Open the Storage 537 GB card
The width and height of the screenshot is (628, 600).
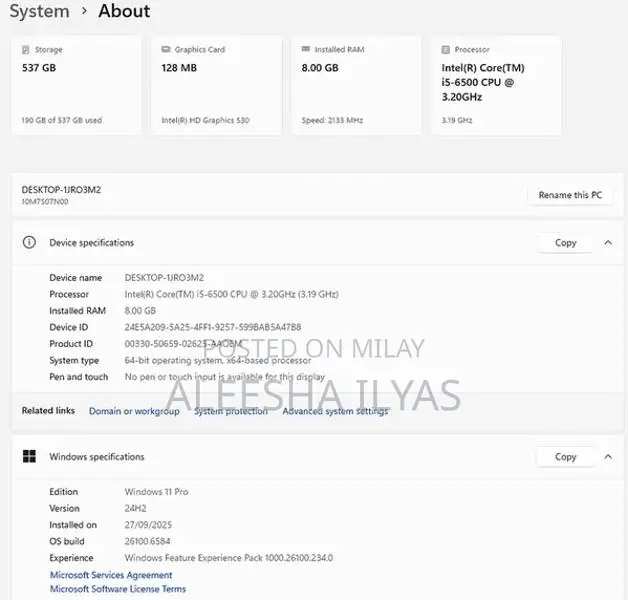pos(76,85)
